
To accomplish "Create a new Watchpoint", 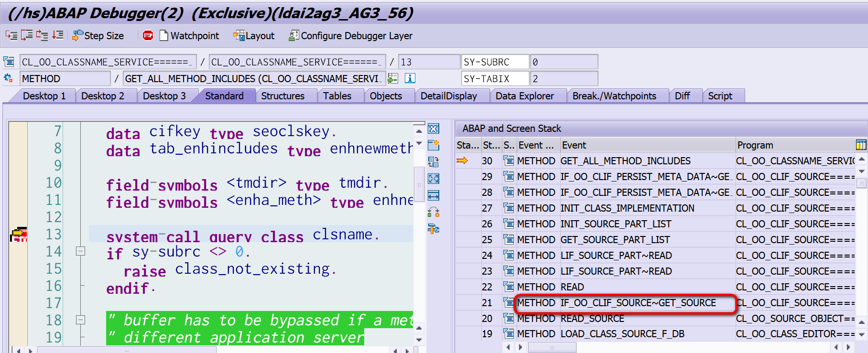I will pyautogui.click(x=189, y=36).
